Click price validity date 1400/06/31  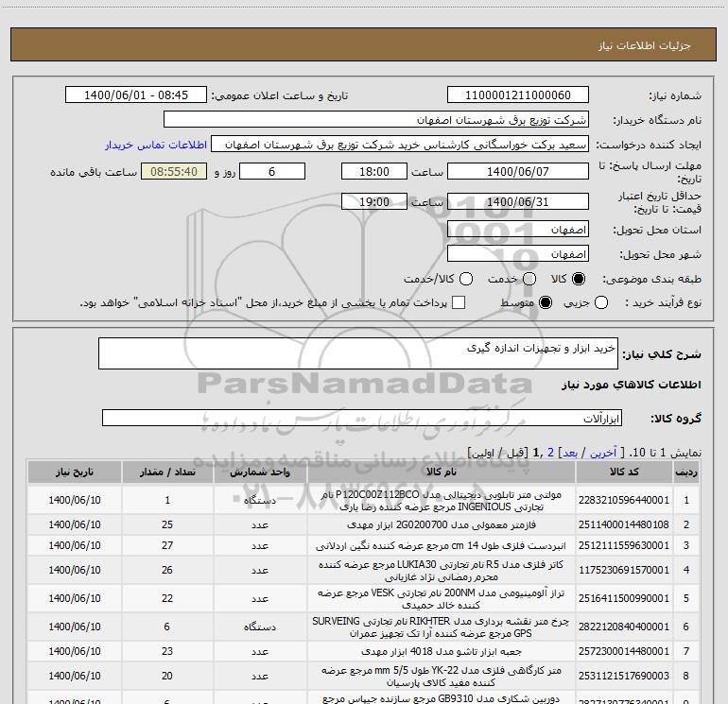[x=518, y=201]
